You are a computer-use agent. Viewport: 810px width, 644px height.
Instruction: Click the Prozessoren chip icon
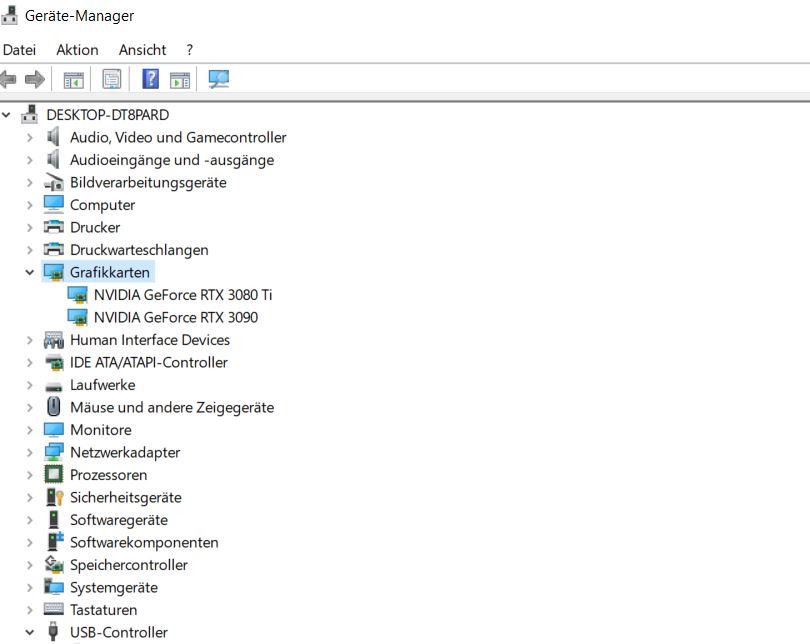pyautogui.click(x=54, y=474)
